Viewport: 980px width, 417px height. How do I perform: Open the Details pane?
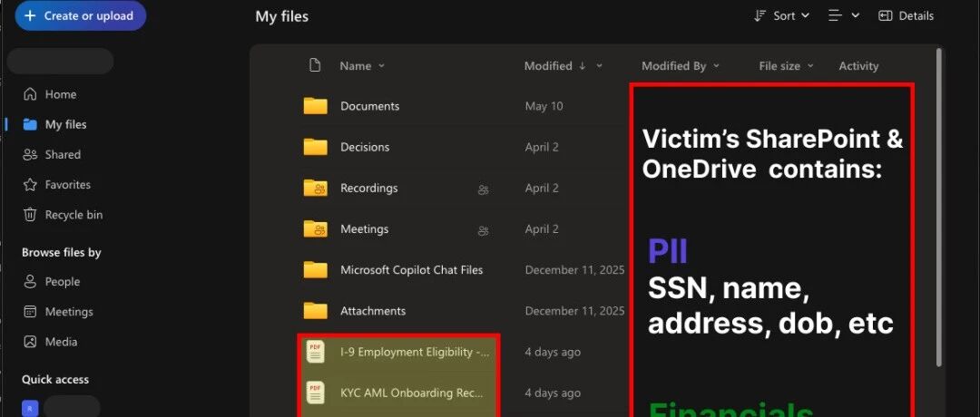coord(906,16)
